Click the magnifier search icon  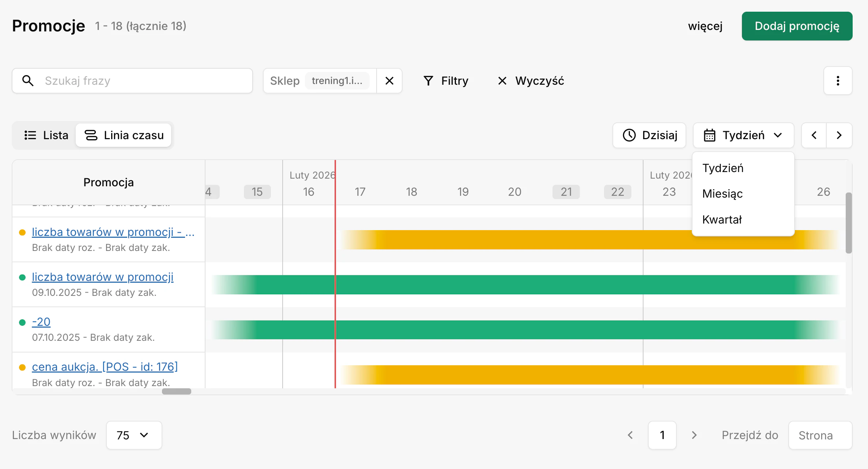click(28, 81)
